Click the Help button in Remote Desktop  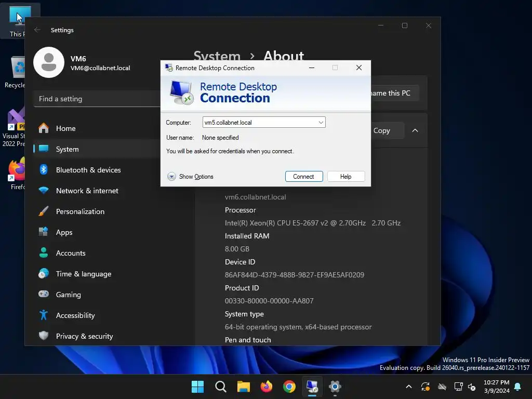tap(345, 177)
